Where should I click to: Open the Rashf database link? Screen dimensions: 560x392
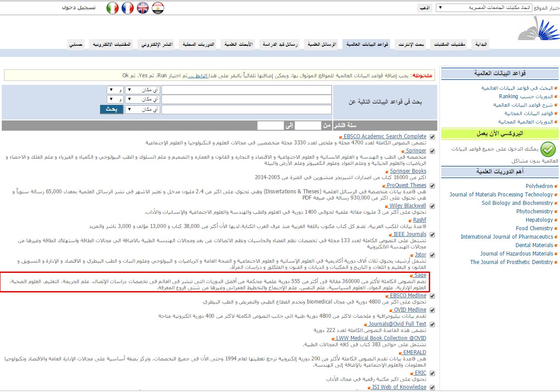pos(419,220)
